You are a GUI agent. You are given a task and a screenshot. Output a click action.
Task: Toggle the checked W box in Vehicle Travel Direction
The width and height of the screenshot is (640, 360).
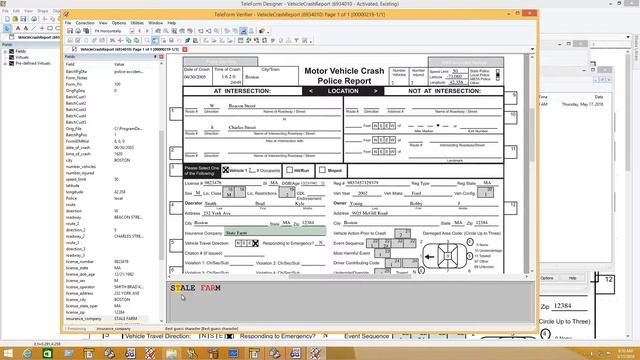point(256,243)
